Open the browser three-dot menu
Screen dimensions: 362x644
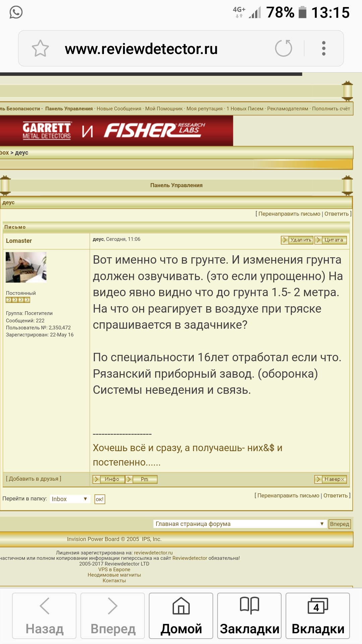(x=323, y=49)
